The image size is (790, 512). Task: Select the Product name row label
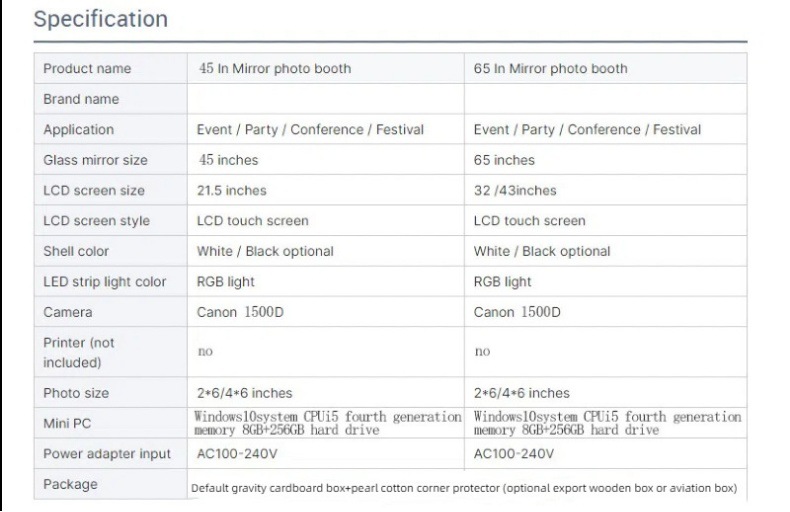[87, 69]
